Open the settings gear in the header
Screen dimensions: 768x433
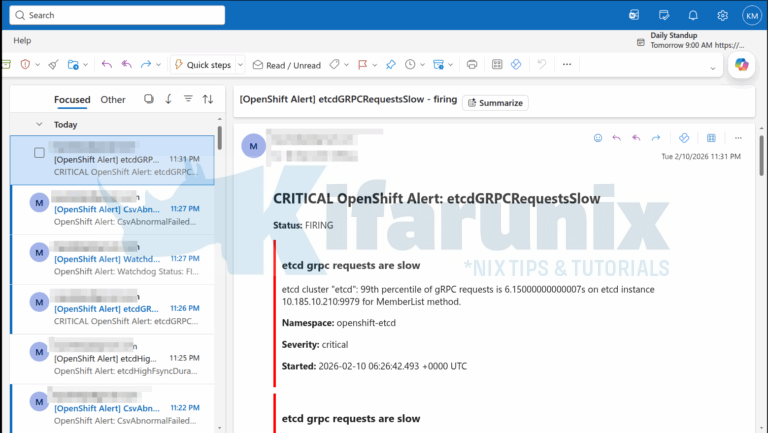click(722, 15)
